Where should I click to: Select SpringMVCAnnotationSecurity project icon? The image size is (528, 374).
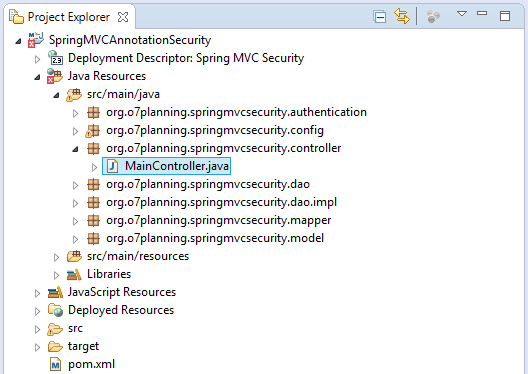pos(35,40)
